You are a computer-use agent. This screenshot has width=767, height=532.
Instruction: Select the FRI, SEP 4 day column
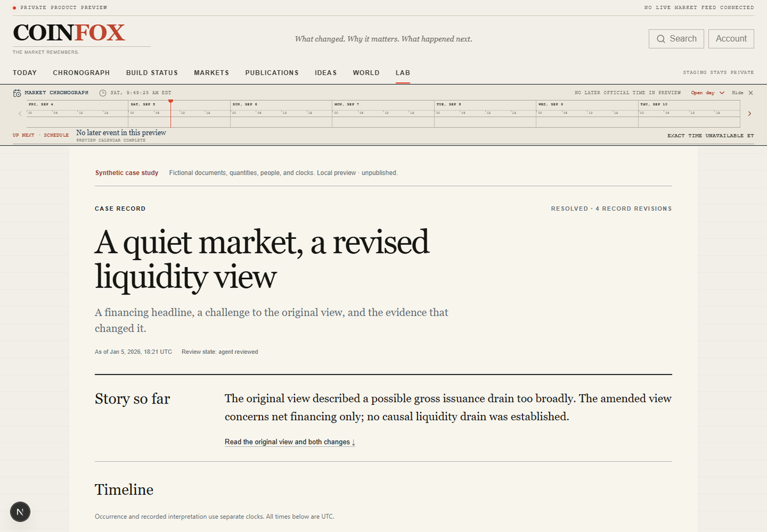click(x=77, y=114)
